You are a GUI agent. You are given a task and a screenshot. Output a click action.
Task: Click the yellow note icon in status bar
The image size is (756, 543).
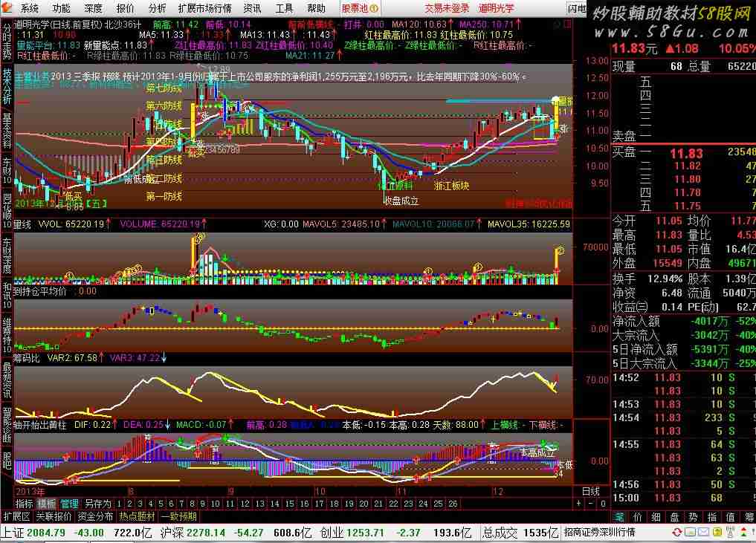coord(717,533)
